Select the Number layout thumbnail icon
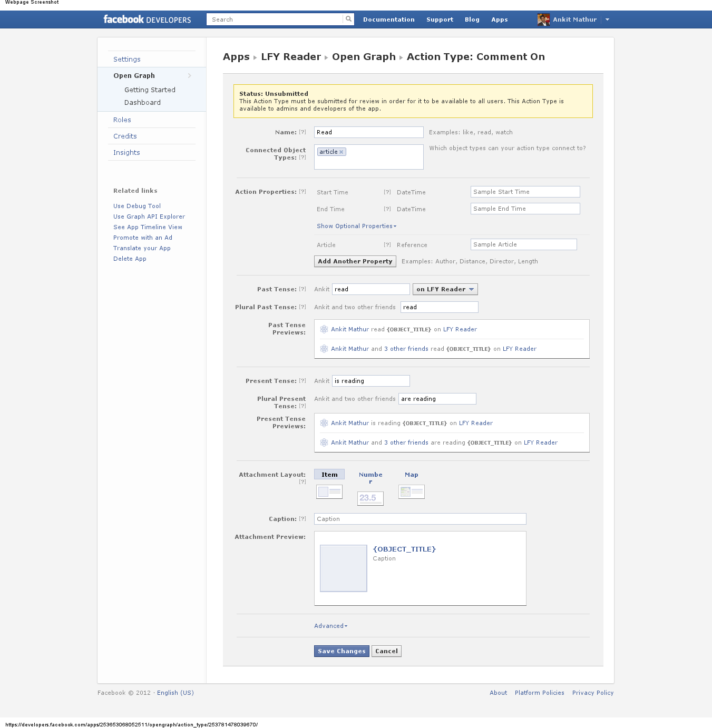Viewport: 712px width, 728px height. click(370, 498)
